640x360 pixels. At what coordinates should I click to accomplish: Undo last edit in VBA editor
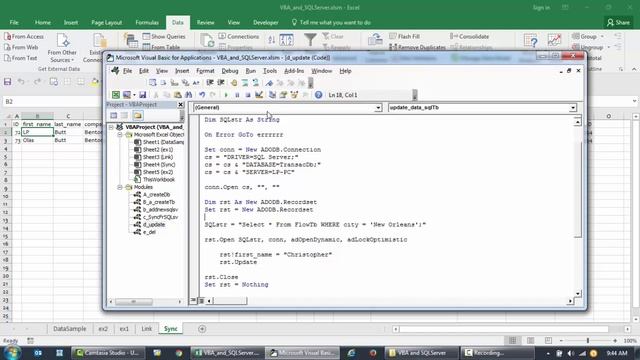point(202,95)
